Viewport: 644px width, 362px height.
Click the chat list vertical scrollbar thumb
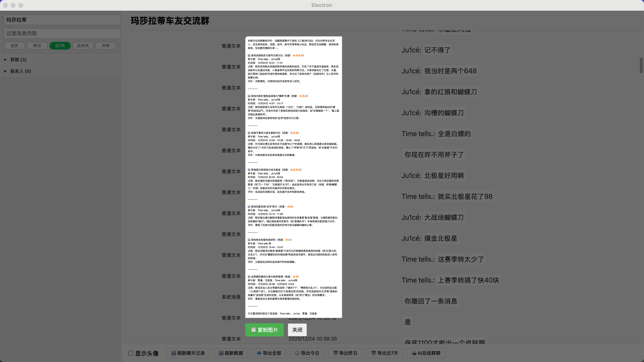point(641,65)
